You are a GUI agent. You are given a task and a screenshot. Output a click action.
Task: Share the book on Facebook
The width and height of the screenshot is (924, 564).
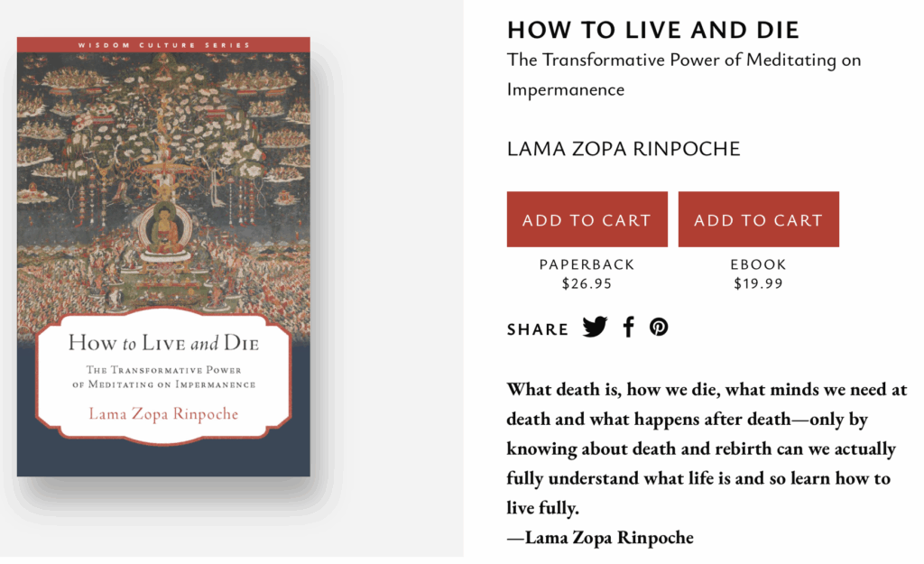629,328
